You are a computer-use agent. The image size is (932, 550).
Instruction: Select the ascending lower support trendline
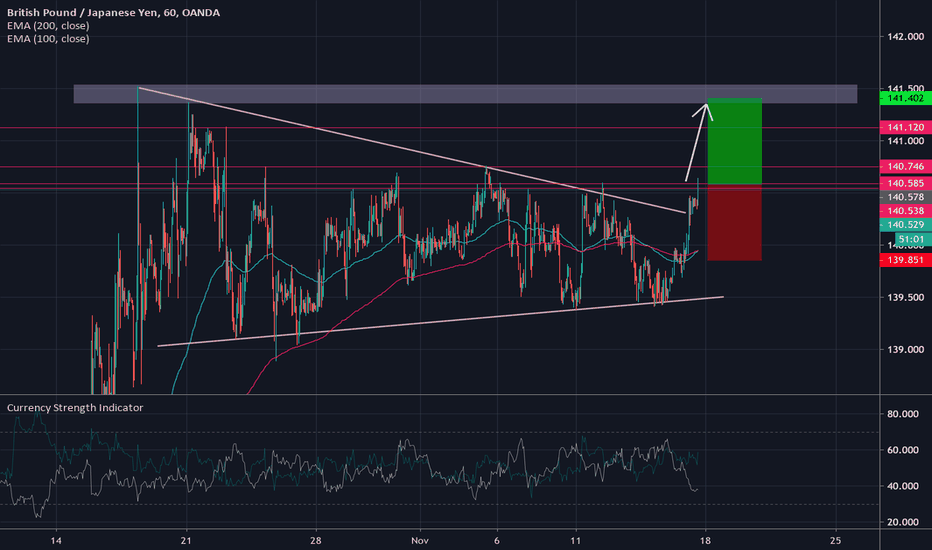coord(440,321)
